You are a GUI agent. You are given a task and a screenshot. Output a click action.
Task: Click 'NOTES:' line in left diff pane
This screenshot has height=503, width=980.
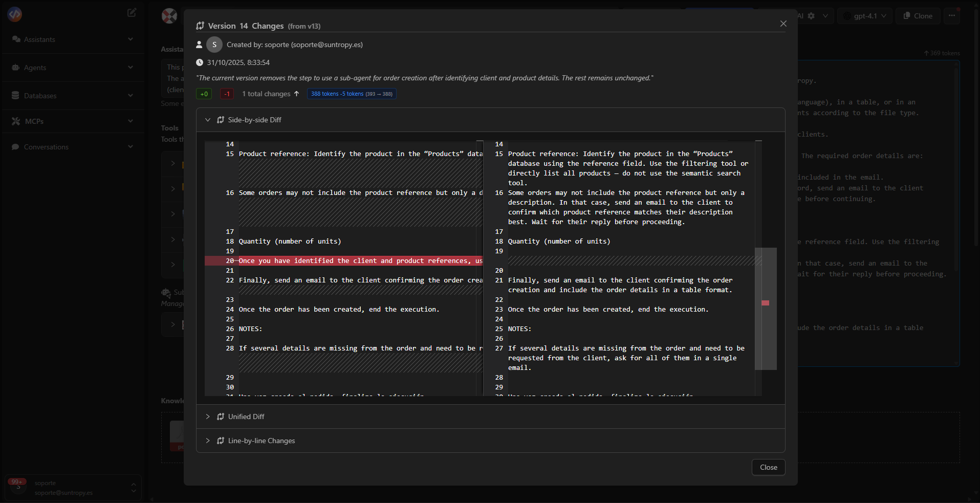250,329
